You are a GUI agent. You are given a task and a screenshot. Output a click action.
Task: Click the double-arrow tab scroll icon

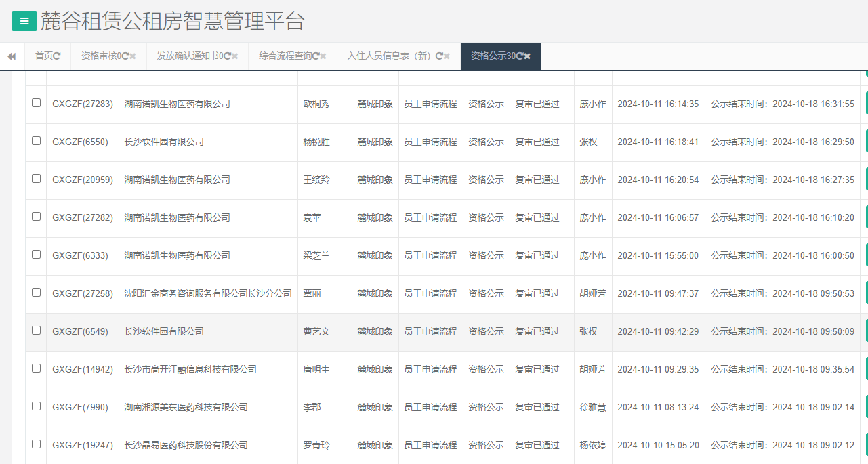(x=11, y=57)
